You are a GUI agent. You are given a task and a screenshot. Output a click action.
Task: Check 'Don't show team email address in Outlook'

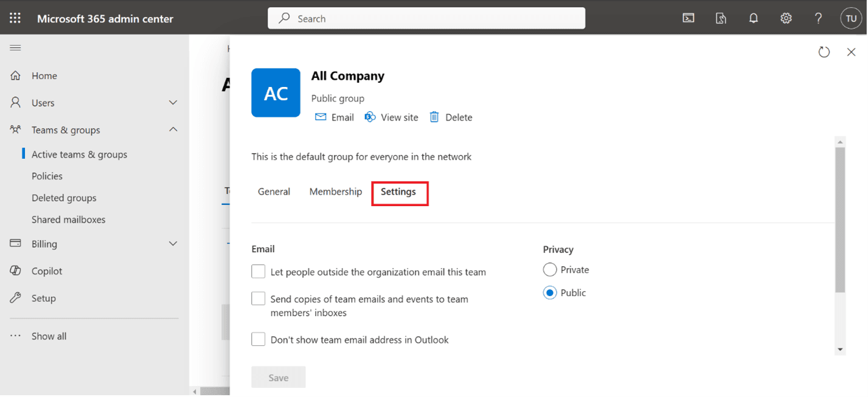(x=258, y=339)
